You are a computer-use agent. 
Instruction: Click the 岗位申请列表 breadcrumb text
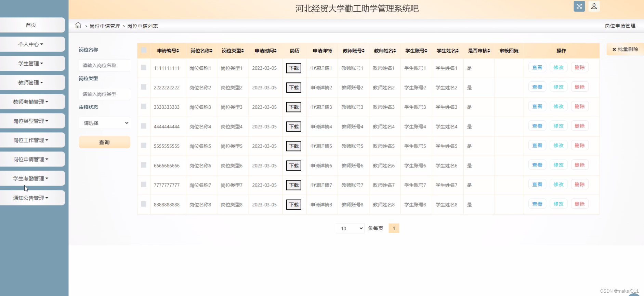(143, 26)
